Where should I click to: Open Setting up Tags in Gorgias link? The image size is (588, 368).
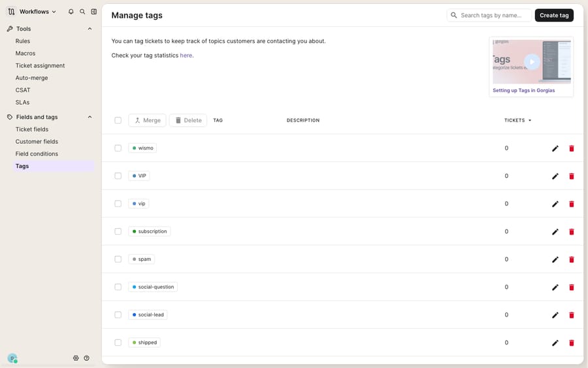tap(523, 90)
